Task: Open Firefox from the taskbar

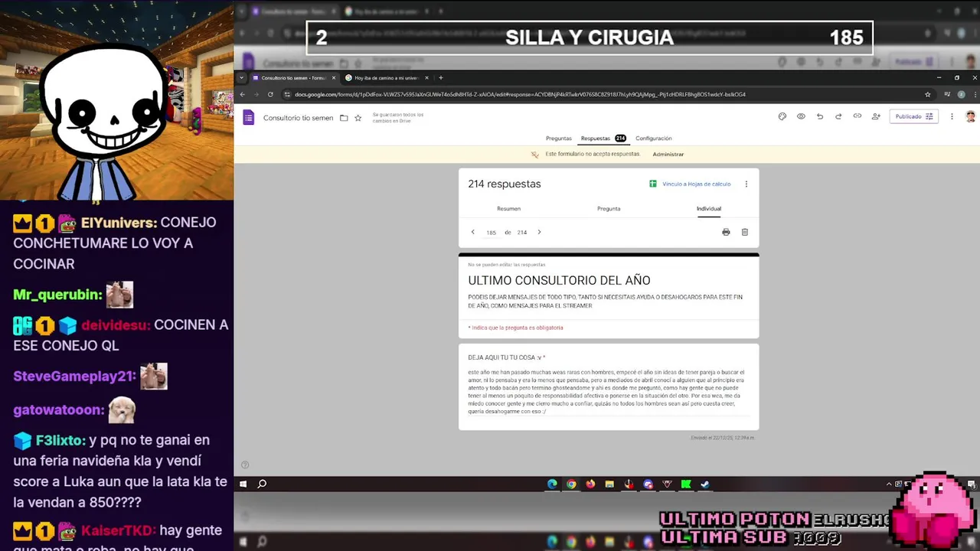Action: click(590, 484)
